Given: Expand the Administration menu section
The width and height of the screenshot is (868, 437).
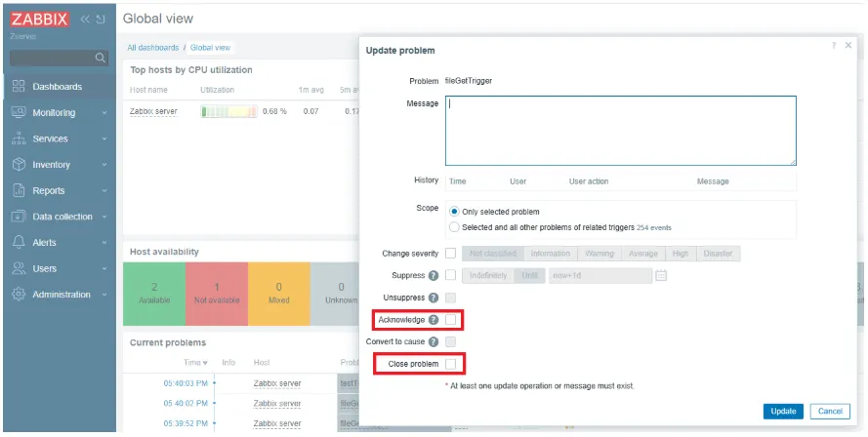Looking at the screenshot, I should coord(60,295).
